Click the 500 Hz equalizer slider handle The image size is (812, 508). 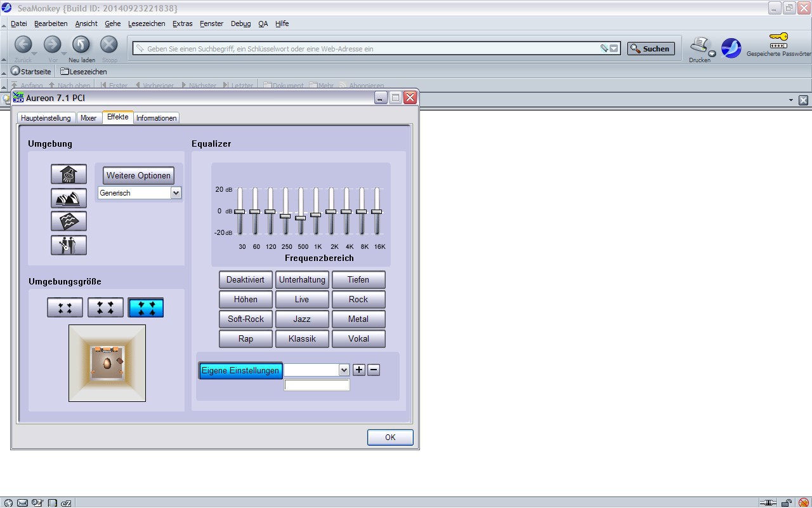click(301, 218)
